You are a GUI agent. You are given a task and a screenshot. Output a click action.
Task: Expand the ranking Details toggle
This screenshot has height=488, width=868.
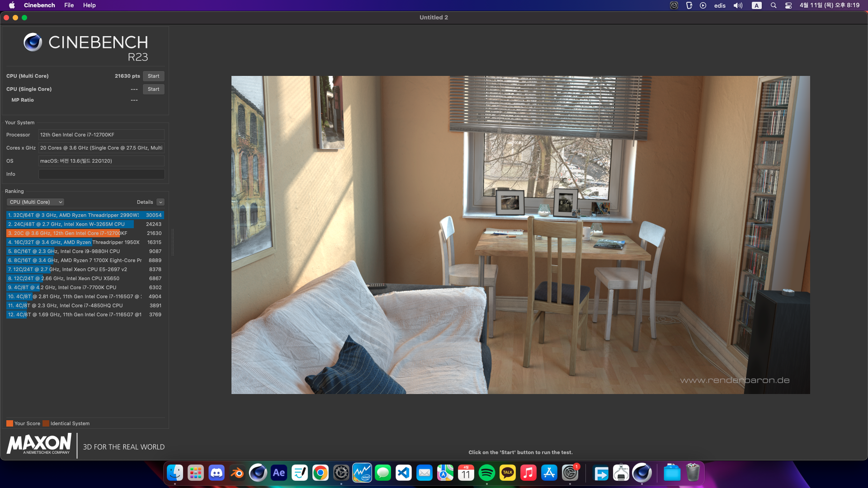pos(160,202)
